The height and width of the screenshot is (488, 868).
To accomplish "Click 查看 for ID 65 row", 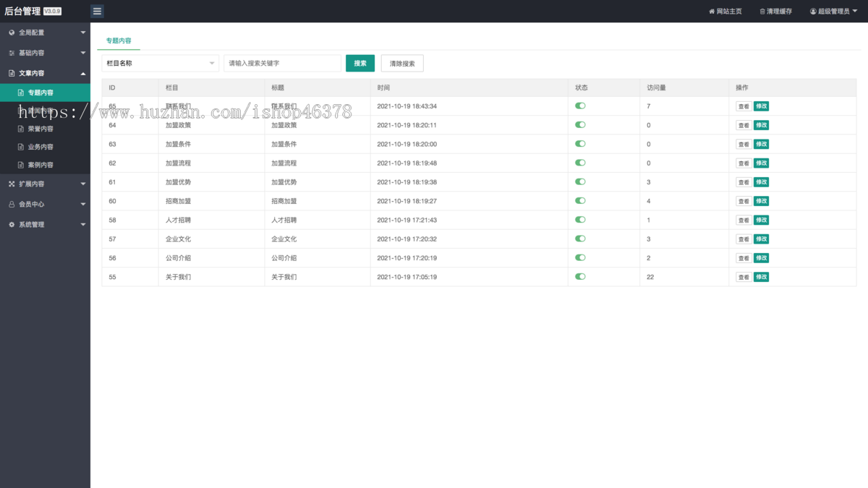I will [x=744, y=106].
